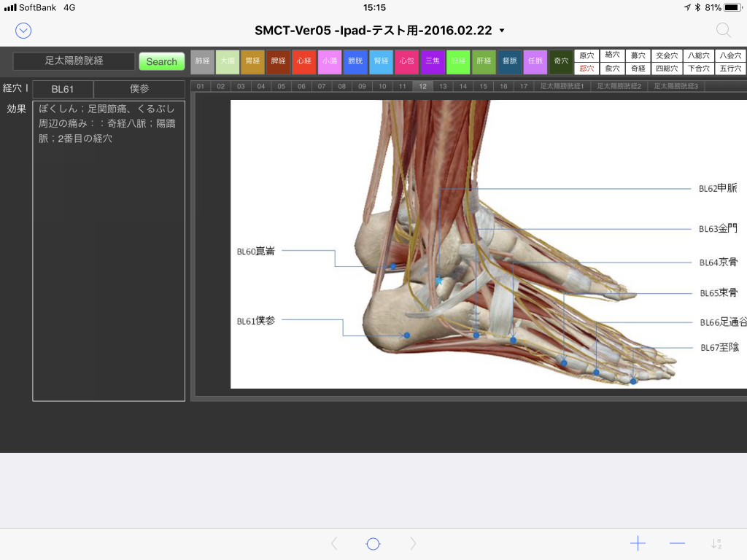This screenshot has height=560, width=747.
Task: Add a new record with plus icon
Action: 638,543
